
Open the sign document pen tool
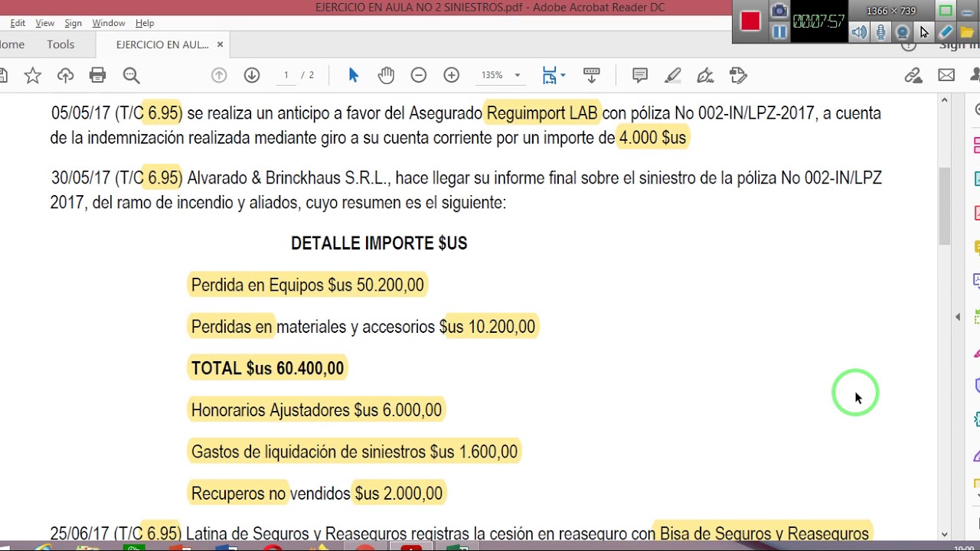[x=705, y=75]
